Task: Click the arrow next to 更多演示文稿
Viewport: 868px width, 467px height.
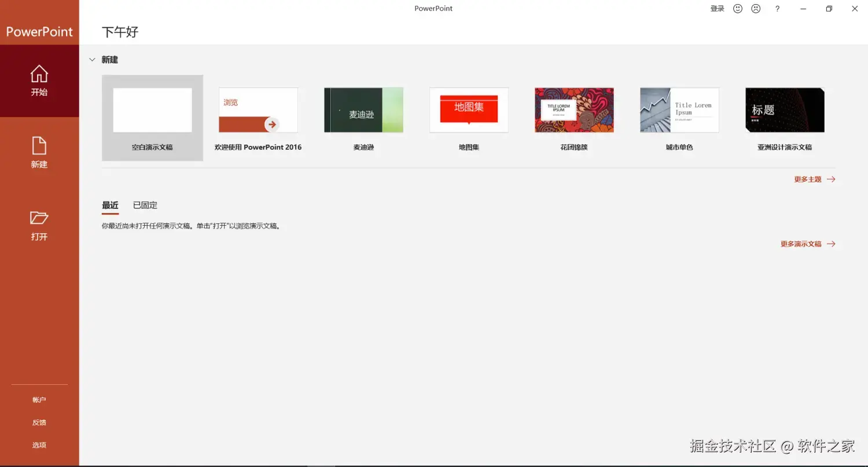Action: click(831, 244)
